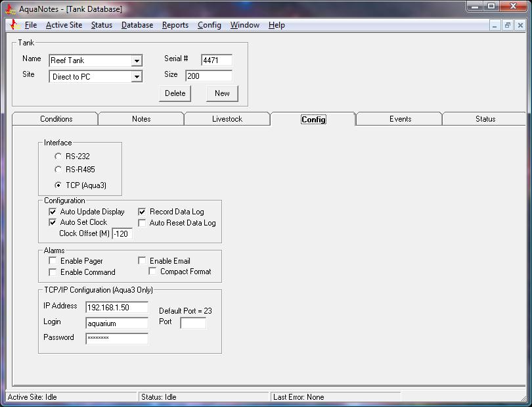Screen dimensions: 532x407
Task: Open the Help menu
Action: tap(277, 25)
